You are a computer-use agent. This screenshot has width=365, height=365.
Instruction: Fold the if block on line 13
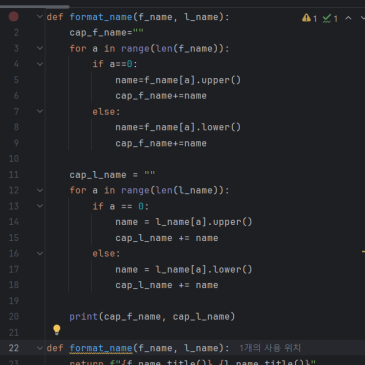tap(40, 206)
